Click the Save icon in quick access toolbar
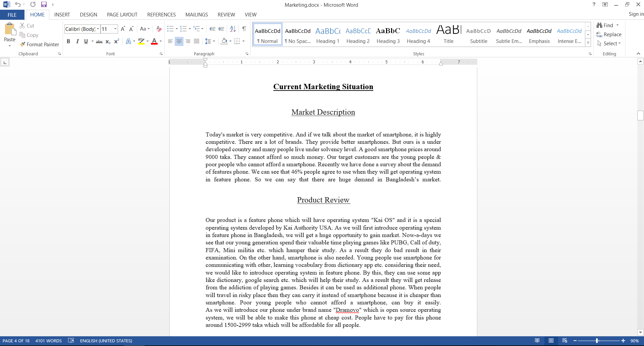 tap(44, 4)
